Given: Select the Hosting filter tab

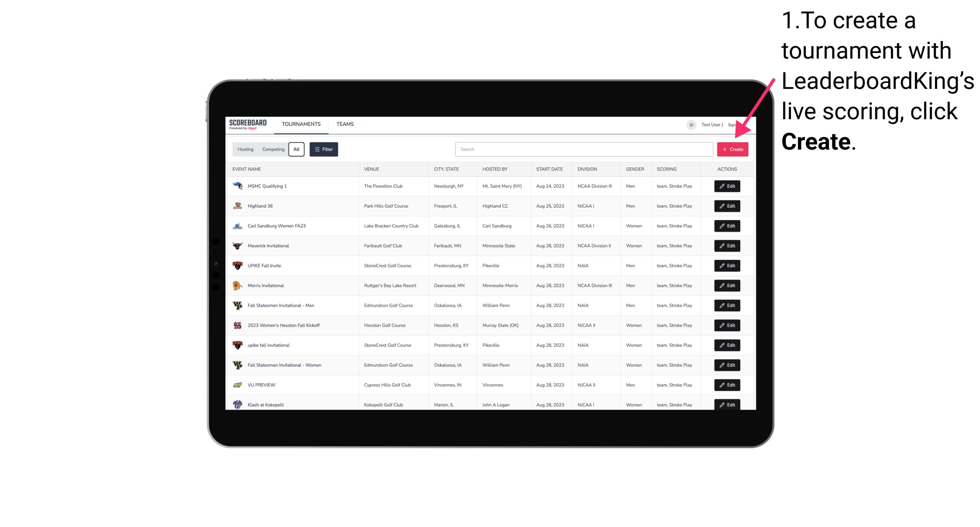Looking at the screenshot, I should point(246,149).
